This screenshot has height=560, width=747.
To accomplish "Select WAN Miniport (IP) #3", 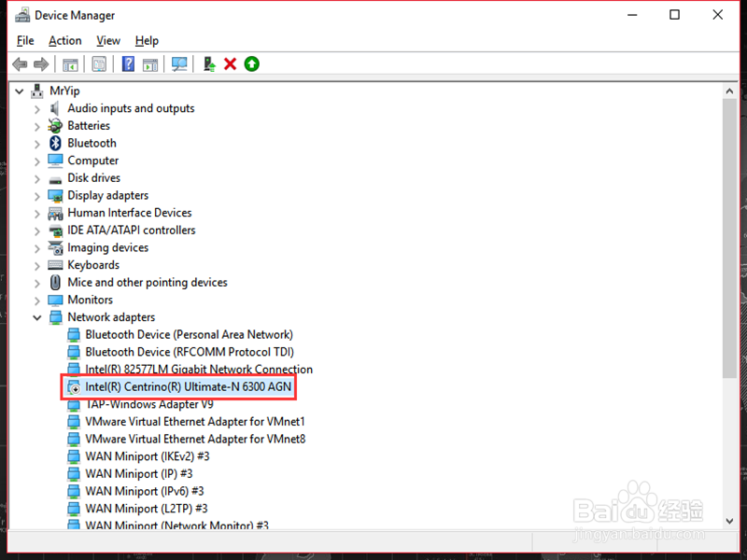I will (138, 474).
